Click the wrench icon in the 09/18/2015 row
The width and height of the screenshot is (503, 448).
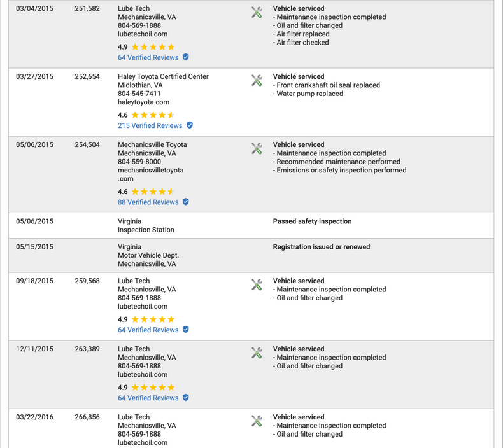pos(257,284)
